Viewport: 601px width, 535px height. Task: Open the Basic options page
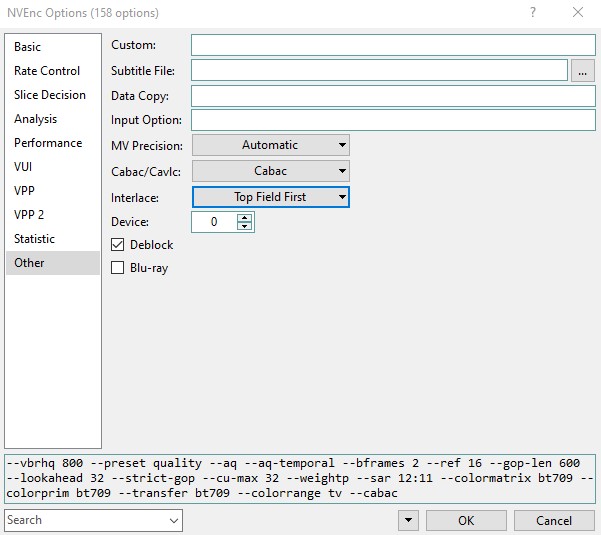click(53, 47)
